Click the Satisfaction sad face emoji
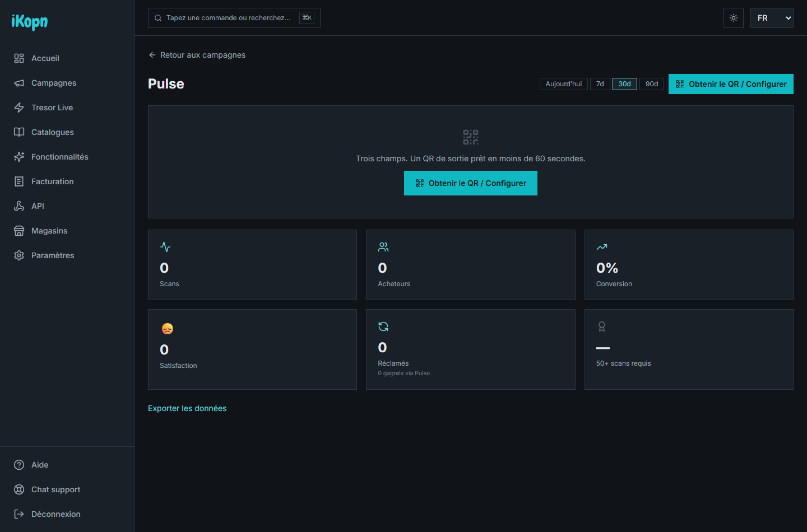 click(x=167, y=329)
